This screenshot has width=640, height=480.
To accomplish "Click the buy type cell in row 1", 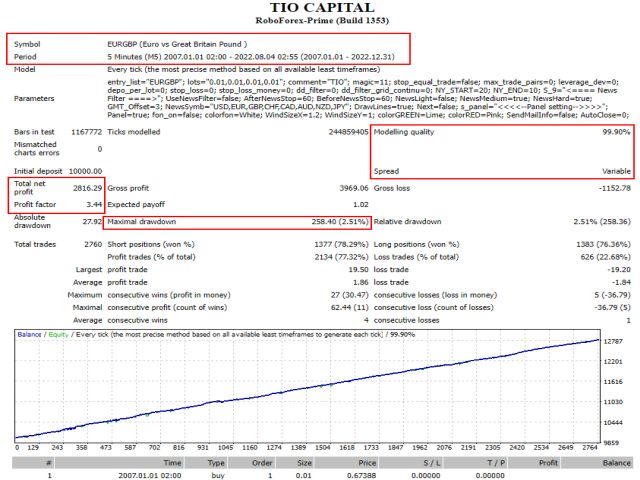I will pos(218,476).
